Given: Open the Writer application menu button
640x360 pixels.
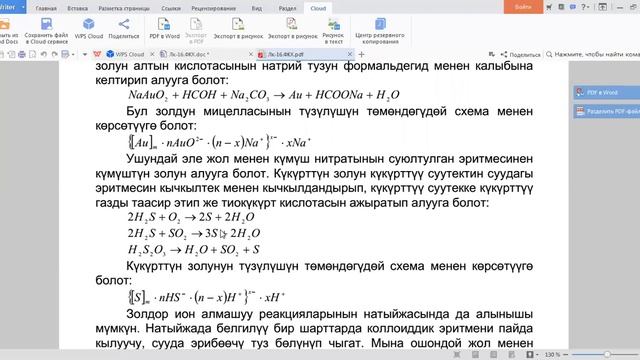Looking at the screenshot, I should tap(12, 7).
